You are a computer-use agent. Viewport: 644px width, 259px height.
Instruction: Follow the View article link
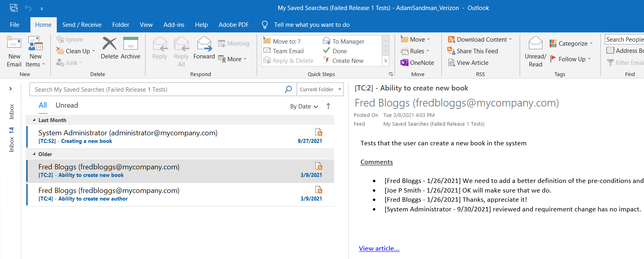coord(379,249)
